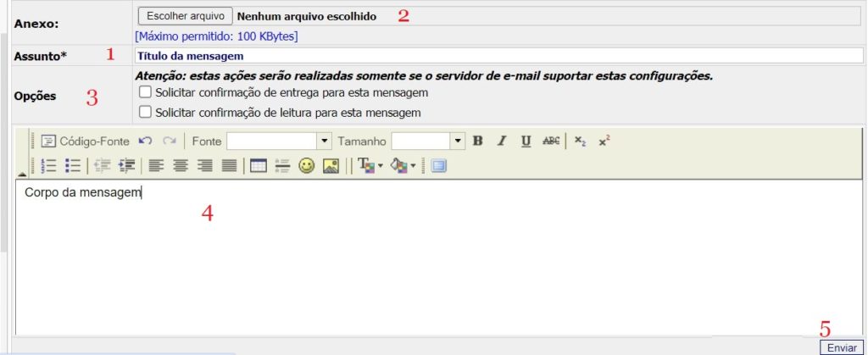The height and width of the screenshot is (355, 868).
Task: Toggle underline formatting
Action: pyautogui.click(x=526, y=141)
